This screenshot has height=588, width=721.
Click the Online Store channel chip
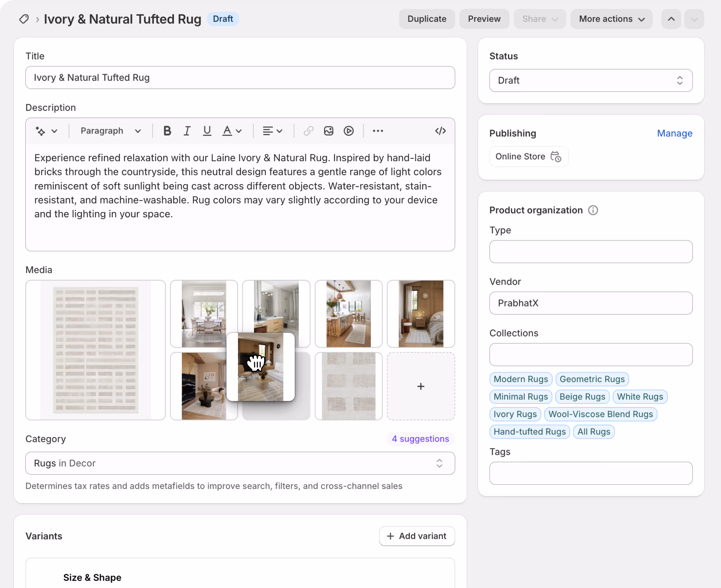pos(529,156)
